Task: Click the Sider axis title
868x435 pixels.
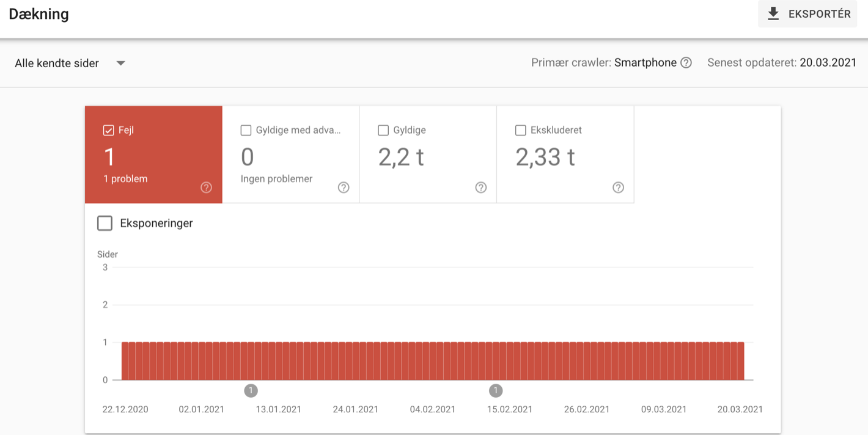Action: 108,254
